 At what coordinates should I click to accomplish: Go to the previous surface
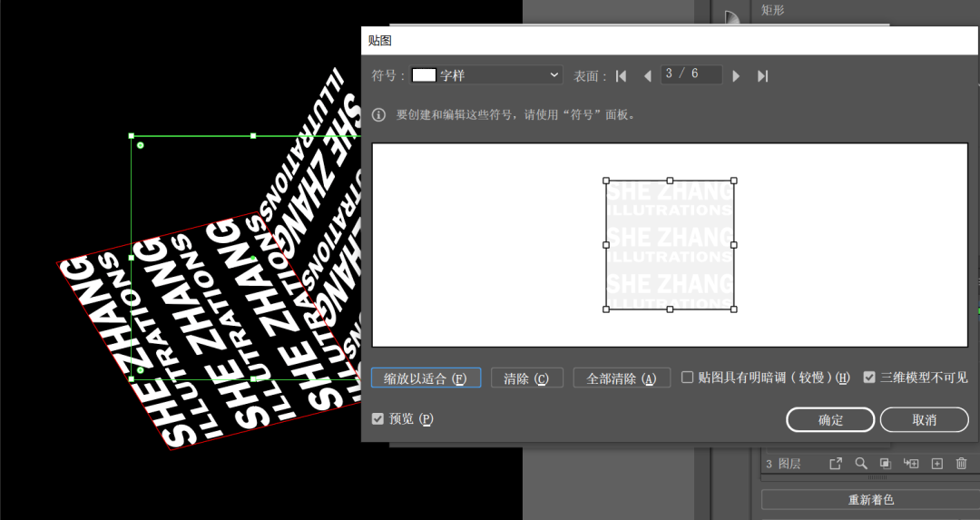[x=647, y=76]
